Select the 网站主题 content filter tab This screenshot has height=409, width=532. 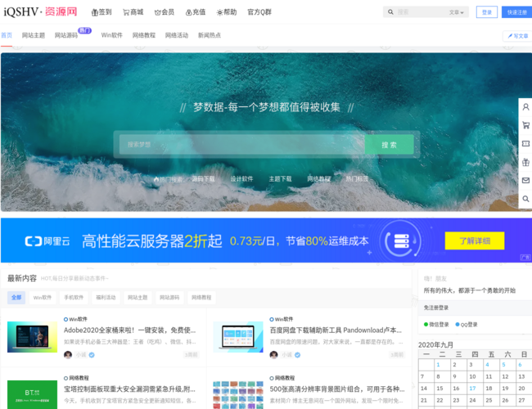point(138,298)
